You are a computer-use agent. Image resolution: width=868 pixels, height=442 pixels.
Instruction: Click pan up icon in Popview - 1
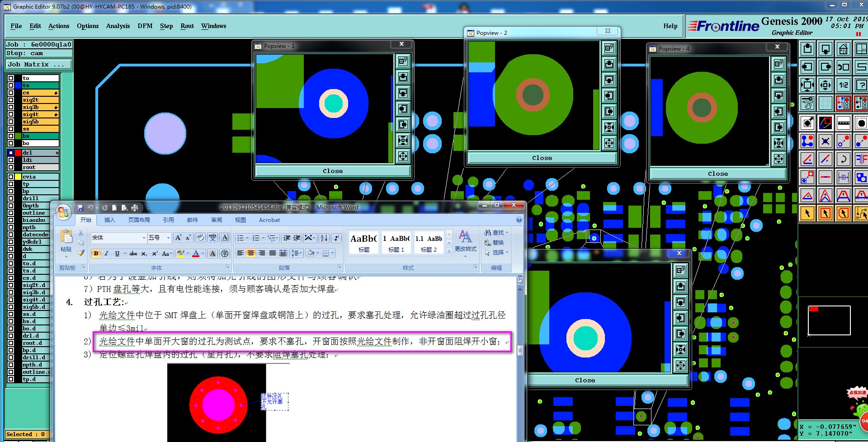tap(403, 77)
